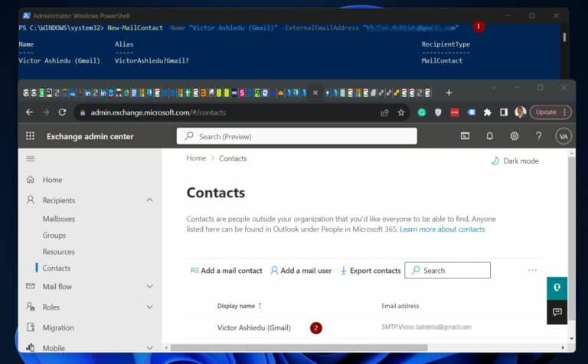Open notifications bell in Exchange header
Image resolution: width=588 pixels, height=364 pixels.
[x=489, y=136]
